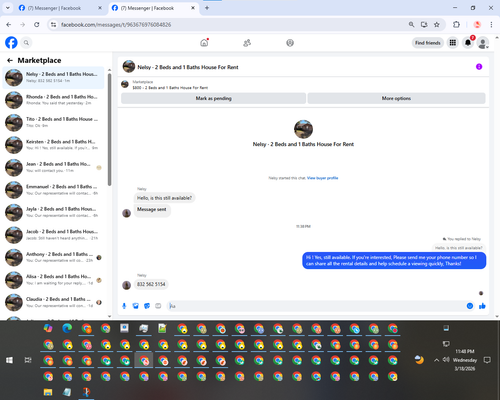Choose a sticker from the composer
500x400 pixels.
147,306
